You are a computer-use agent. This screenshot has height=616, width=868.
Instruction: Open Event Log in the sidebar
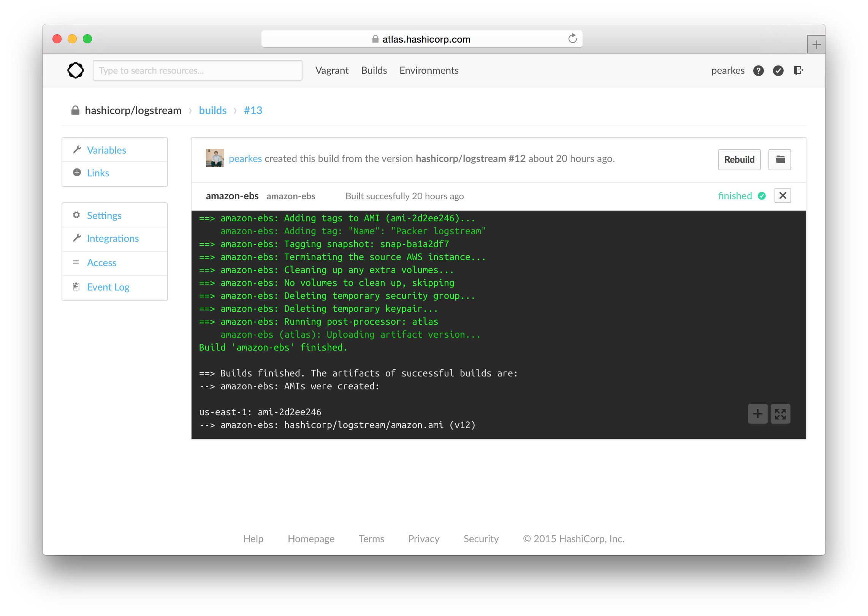pyautogui.click(x=108, y=287)
